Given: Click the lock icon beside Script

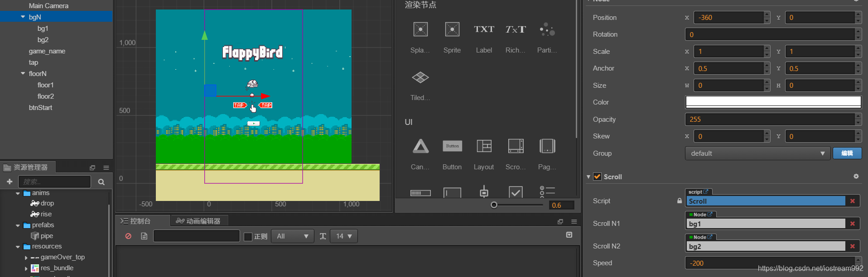Looking at the screenshot, I should click(x=680, y=201).
